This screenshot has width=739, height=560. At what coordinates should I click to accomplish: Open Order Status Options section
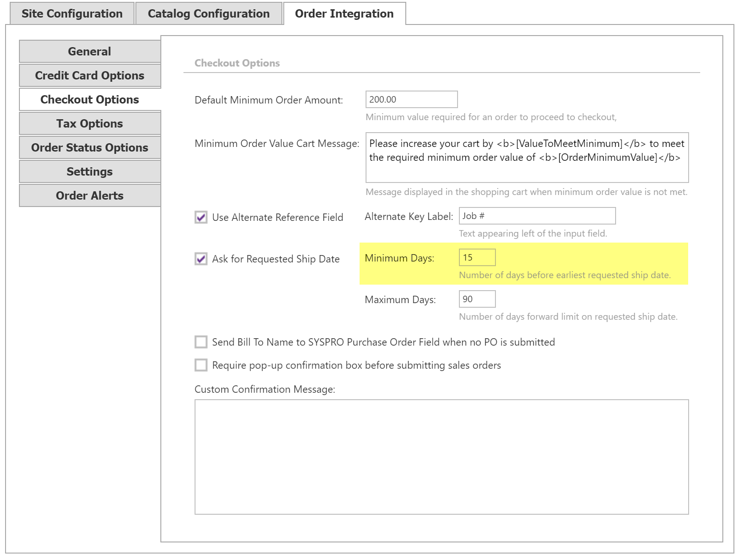tap(90, 147)
